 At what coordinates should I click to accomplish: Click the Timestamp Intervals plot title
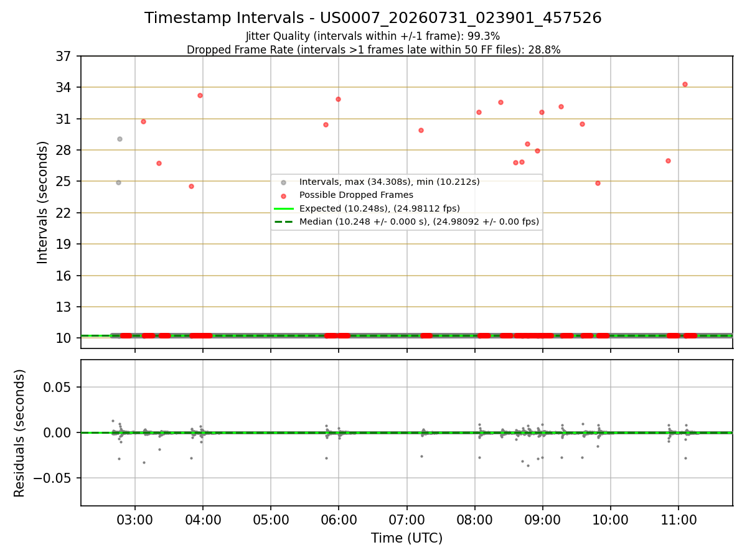(x=373, y=18)
